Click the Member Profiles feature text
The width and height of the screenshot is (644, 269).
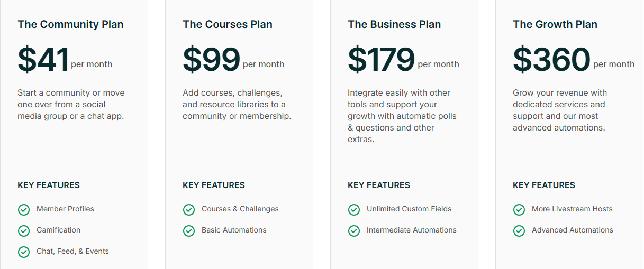[x=65, y=209]
